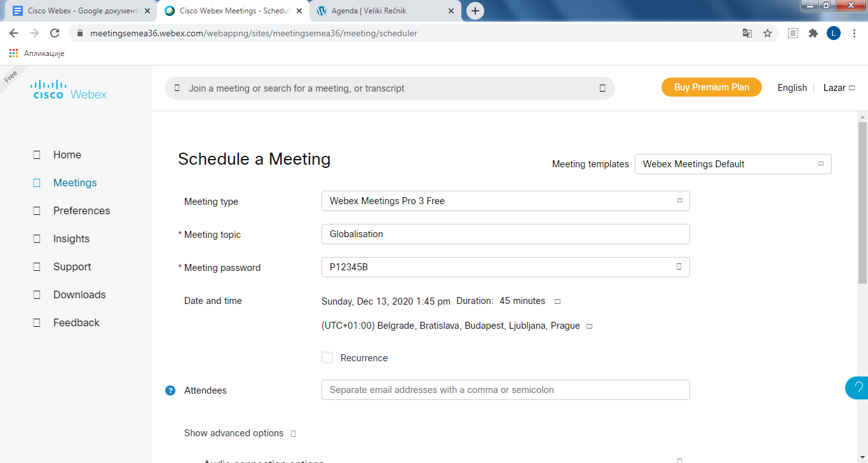The width and height of the screenshot is (868, 463).
Task: Open Chrome three-dot menu
Action: click(x=853, y=33)
